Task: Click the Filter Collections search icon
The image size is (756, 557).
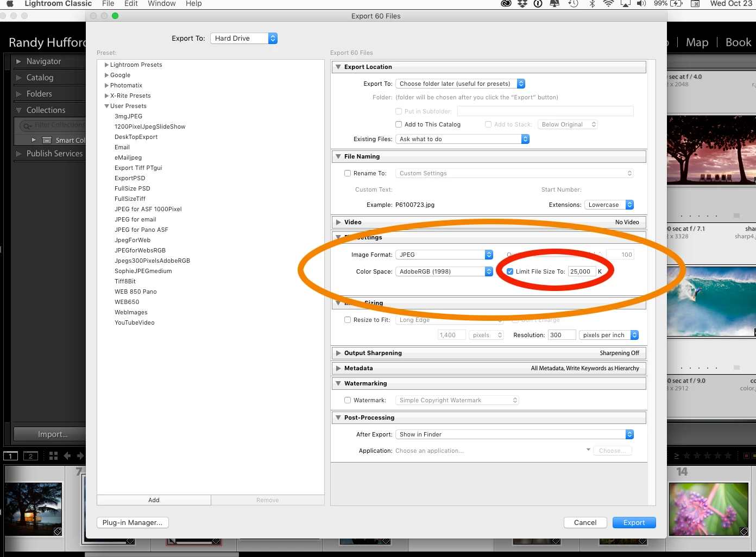Action: tap(27, 125)
